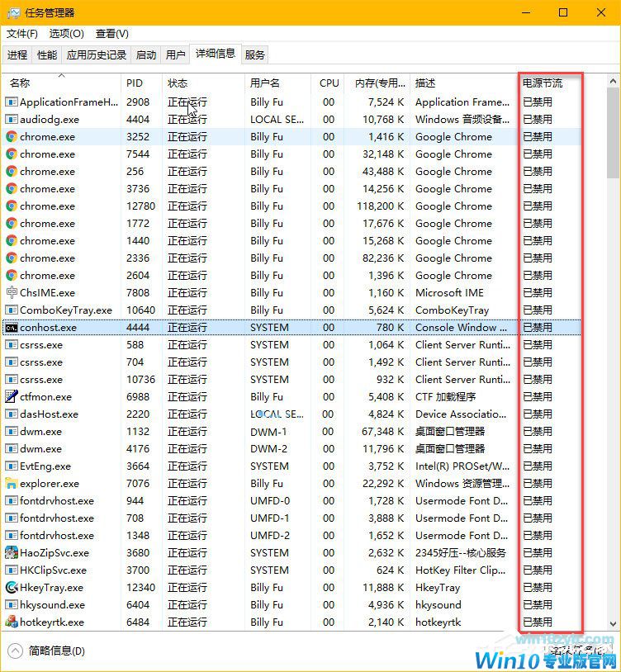Sort by PID column header

[142, 83]
